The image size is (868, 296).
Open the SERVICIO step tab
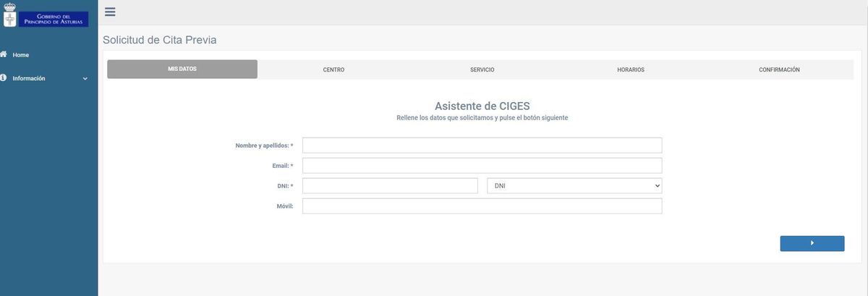pyautogui.click(x=482, y=70)
